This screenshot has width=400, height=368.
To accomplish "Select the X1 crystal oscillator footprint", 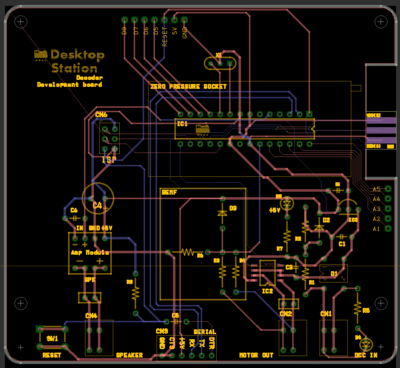I will tap(220, 63).
